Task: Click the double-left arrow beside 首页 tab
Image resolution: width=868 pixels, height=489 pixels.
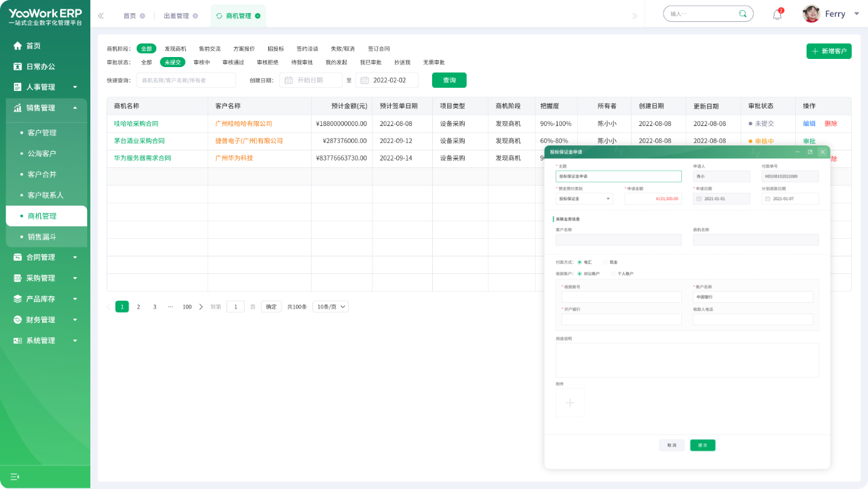Action: coord(101,16)
